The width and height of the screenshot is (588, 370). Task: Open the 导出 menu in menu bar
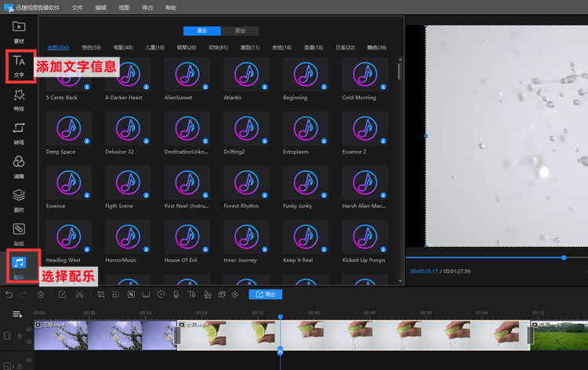pyautogui.click(x=147, y=8)
